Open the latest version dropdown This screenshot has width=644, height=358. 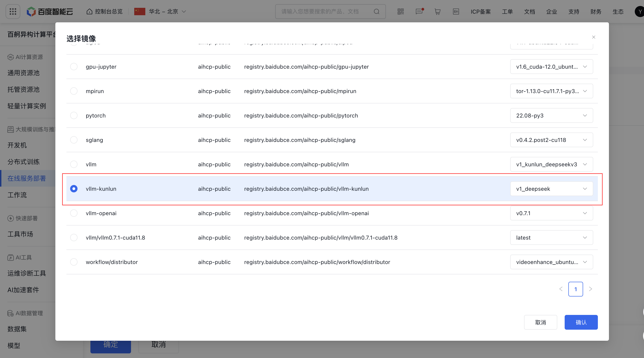(x=552, y=238)
